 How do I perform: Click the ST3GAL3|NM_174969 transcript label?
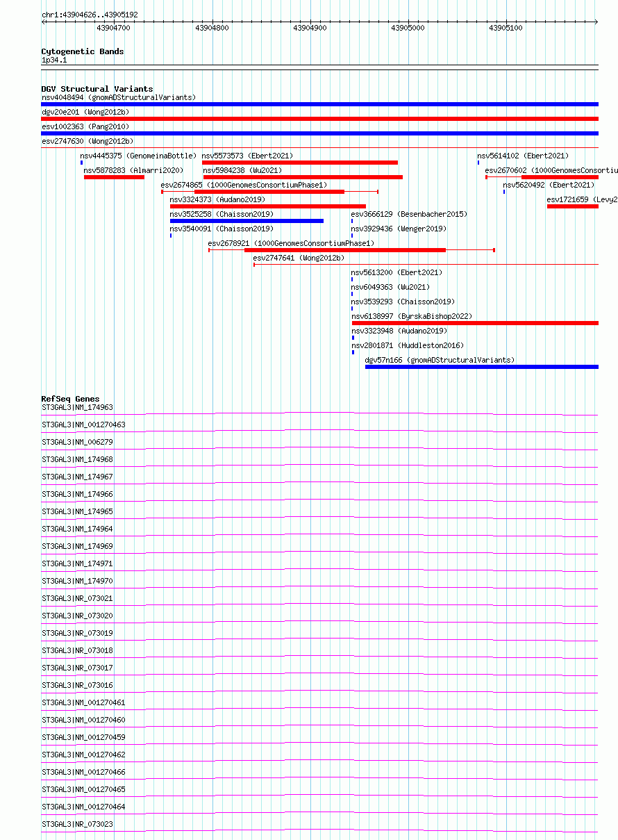point(77,546)
